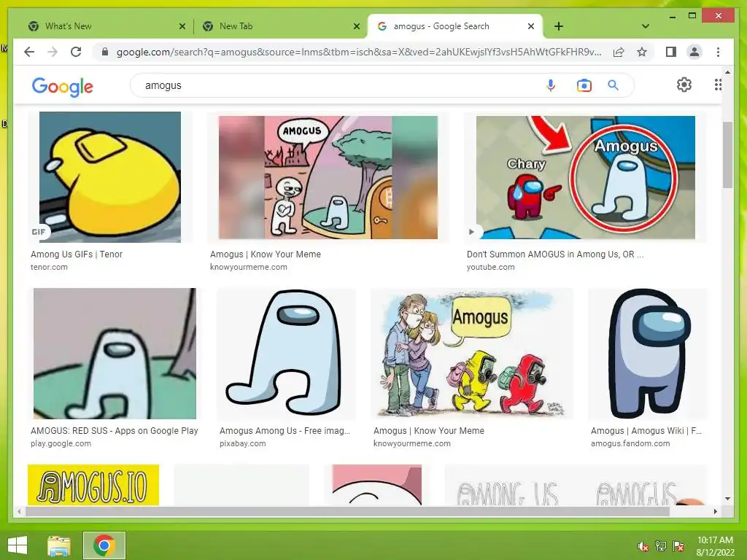The width and height of the screenshot is (747, 560).
Task: Click the address bar URL
Action: pyautogui.click(x=359, y=52)
